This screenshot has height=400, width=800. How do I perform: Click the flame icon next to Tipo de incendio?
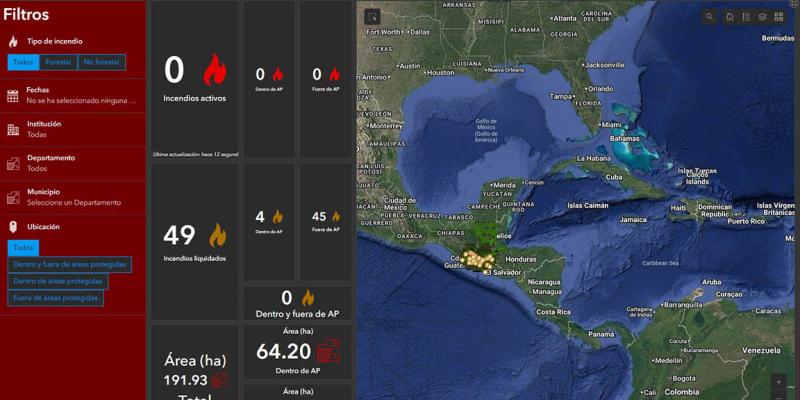click(13, 42)
